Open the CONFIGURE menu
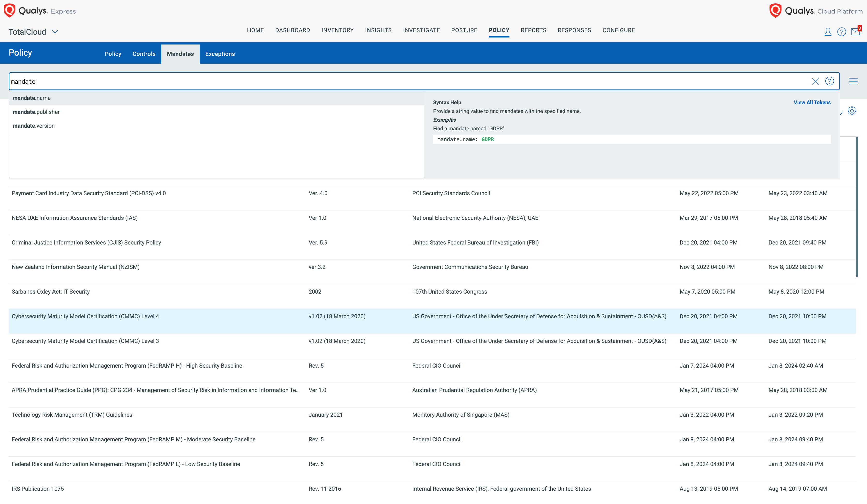The image size is (867, 504). (619, 30)
